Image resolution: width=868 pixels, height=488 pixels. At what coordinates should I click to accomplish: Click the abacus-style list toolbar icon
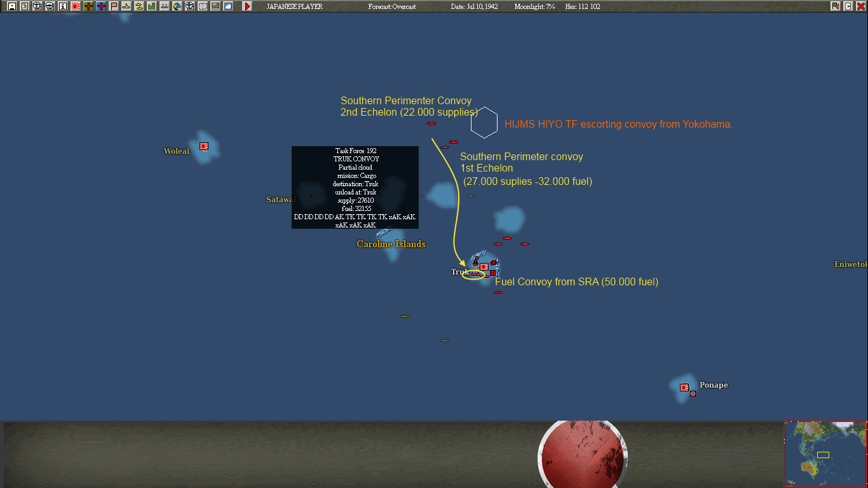[215, 6]
